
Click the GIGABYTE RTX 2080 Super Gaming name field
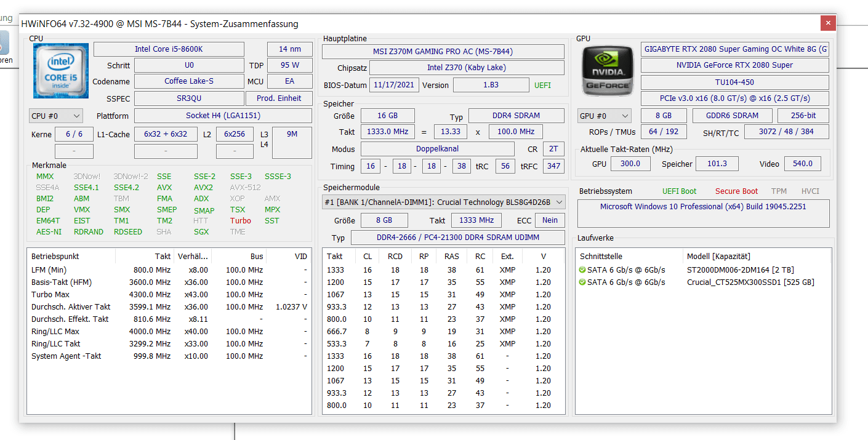[735, 49]
